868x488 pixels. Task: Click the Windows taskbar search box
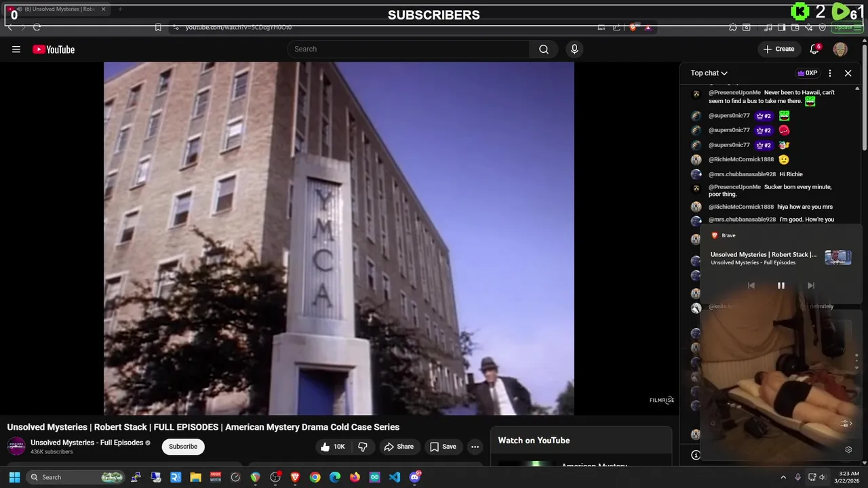[x=75, y=477]
